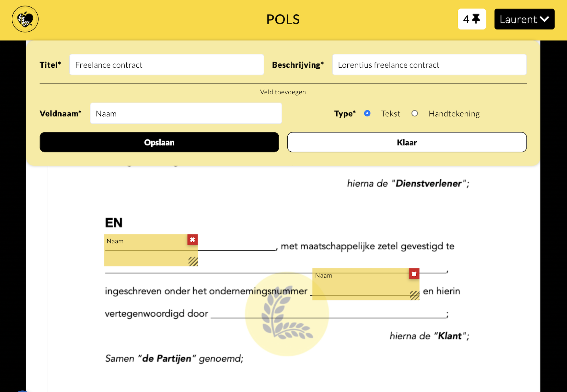Focus the Beschrijving input field

429,65
